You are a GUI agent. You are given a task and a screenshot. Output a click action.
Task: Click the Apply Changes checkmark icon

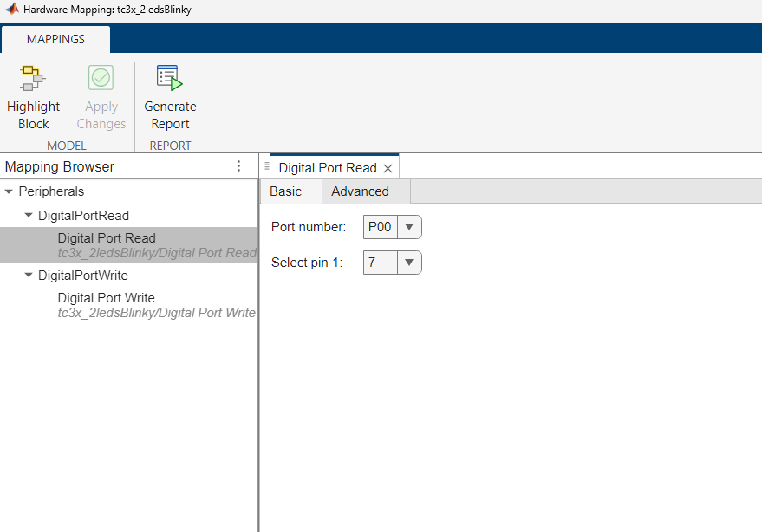tap(101, 79)
